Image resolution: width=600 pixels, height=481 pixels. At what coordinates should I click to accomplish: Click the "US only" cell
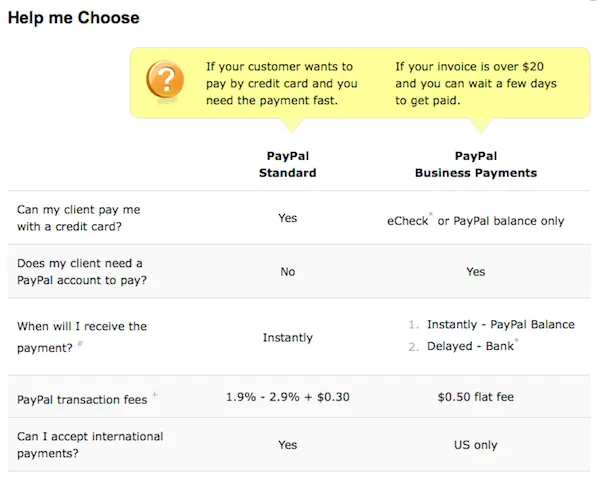pyautogui.click(x=475, y=444)
